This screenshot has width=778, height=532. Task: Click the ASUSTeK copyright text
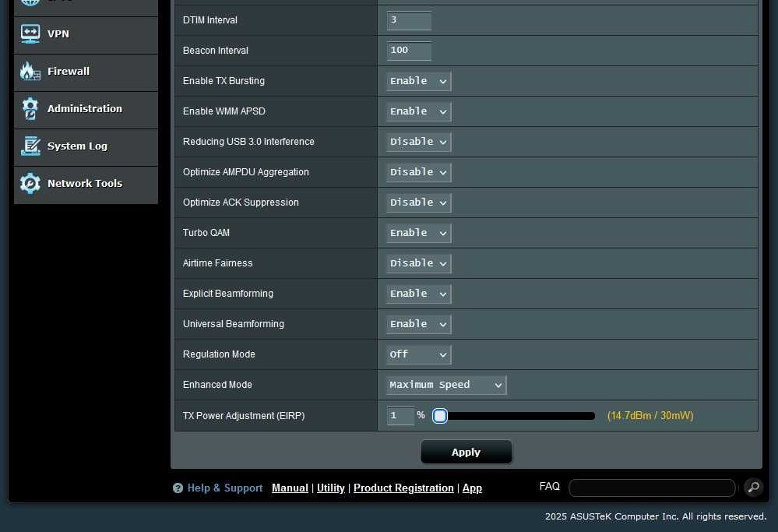656,516
